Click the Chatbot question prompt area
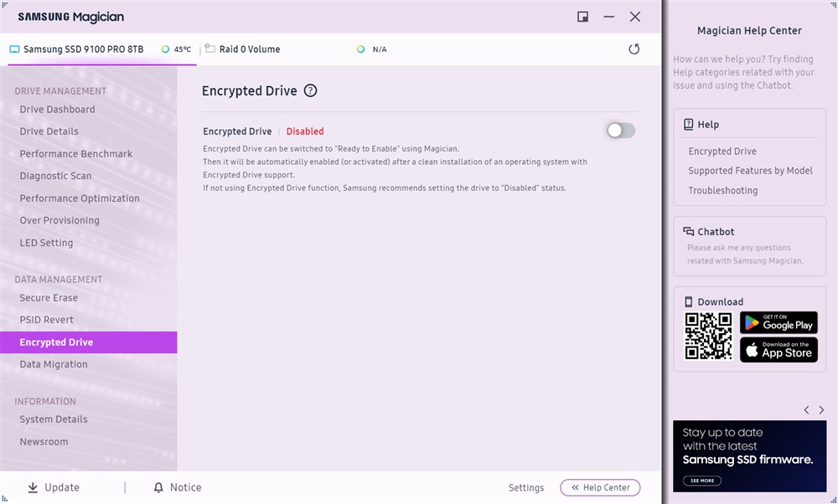This screenshot has width=838, height=504. coord(745,254)
